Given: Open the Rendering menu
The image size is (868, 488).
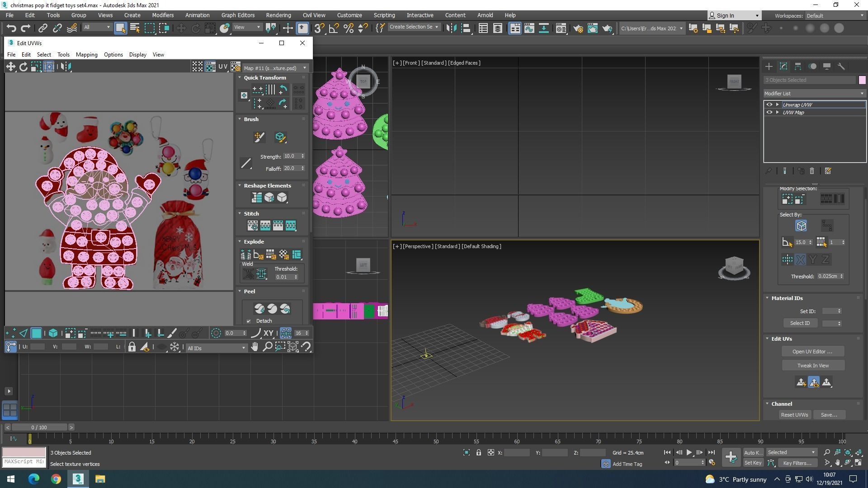Looking at the screenshot, I should click(x=278, y=15).
